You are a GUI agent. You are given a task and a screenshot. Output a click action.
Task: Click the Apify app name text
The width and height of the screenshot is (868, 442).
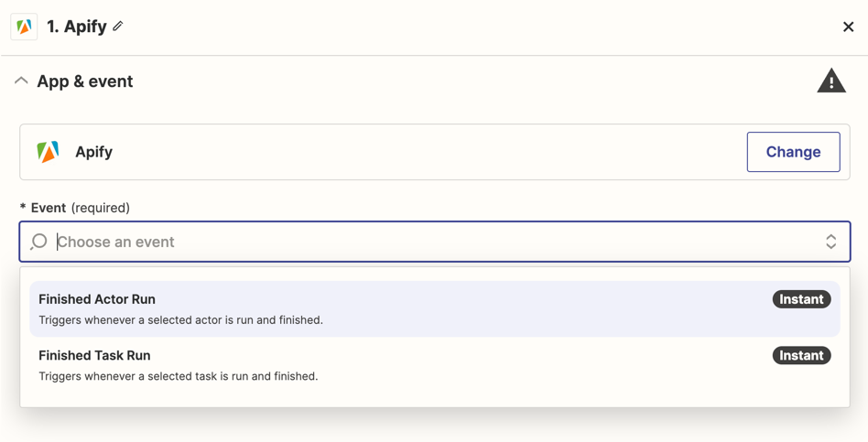93,152
